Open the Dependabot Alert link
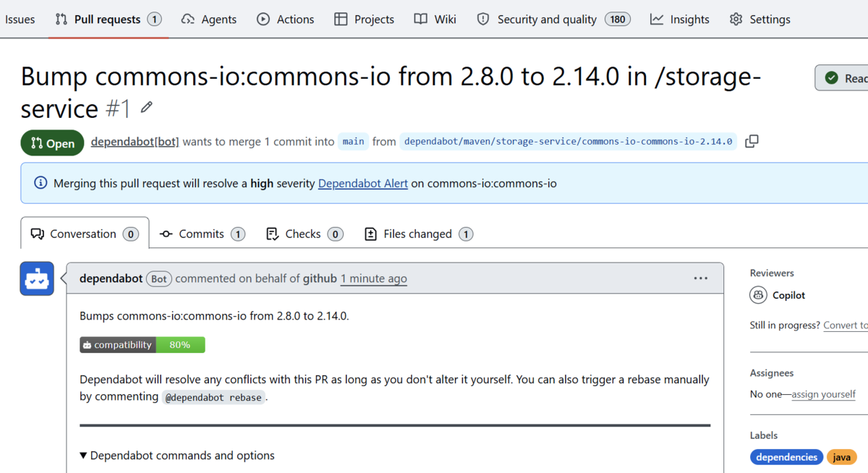868x473 pixels. click(363, 184)
